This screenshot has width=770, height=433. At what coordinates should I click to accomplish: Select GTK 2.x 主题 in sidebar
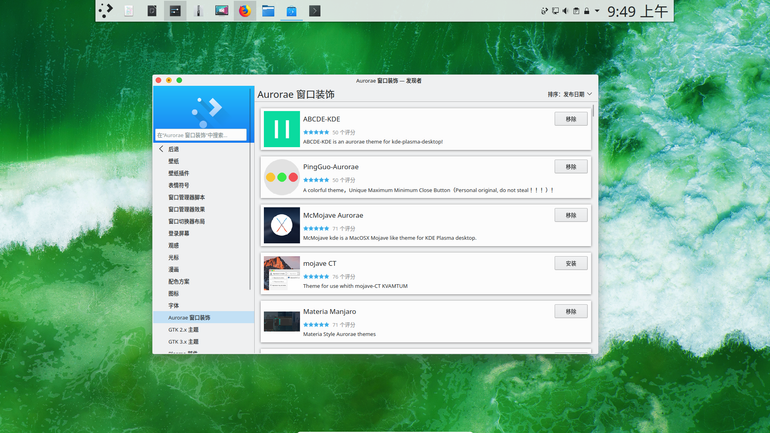pos(183,329)
